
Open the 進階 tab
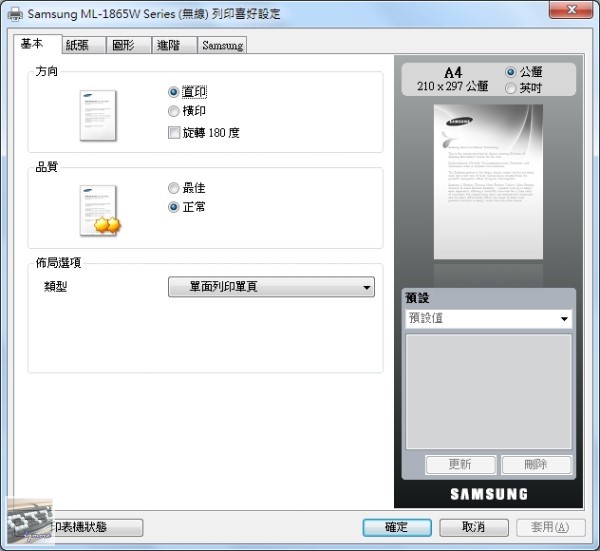[x=174, y=45]
